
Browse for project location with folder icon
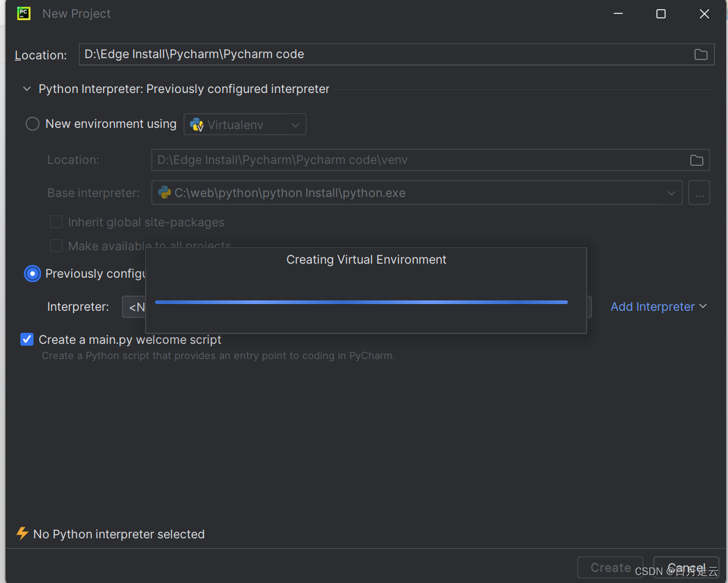pyautogui.click(x=700, y=54)
